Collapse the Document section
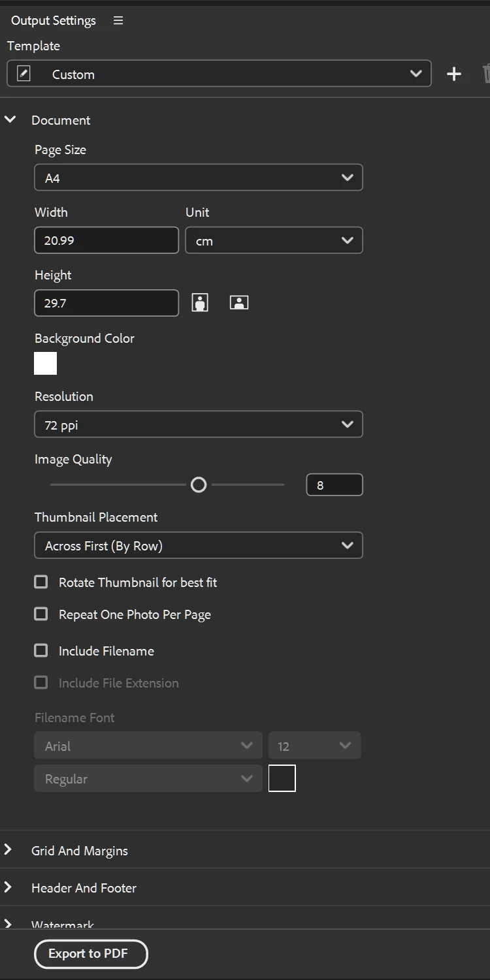Image resolution: width=490 pixels, height=980 pixels. (10, 119)
